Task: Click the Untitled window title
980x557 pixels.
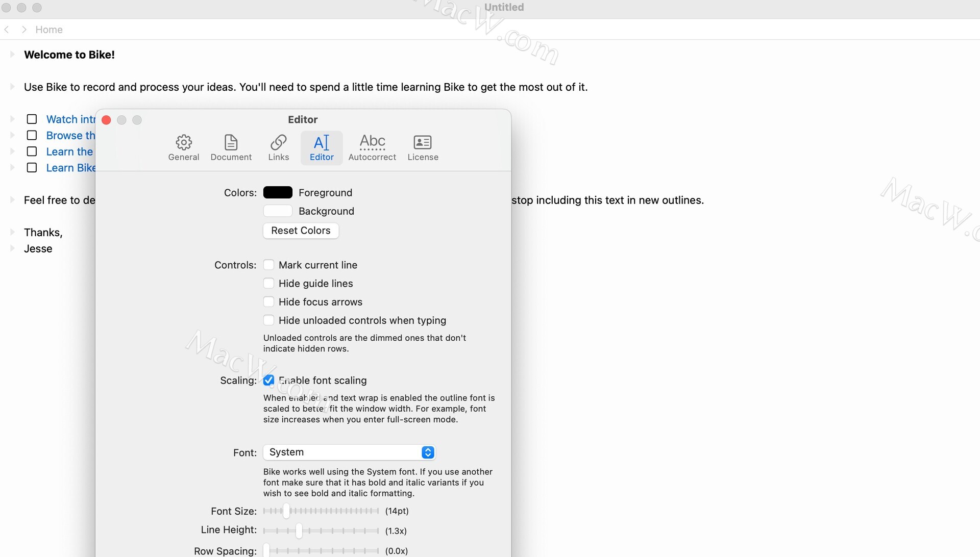Action: coord(504,7)
